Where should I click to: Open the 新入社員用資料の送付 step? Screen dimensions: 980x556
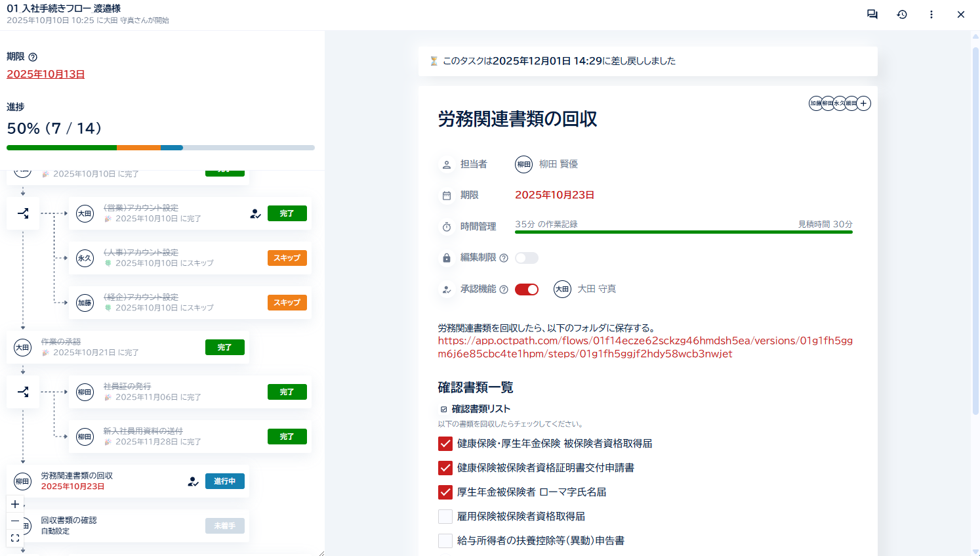tap(190, 437)
